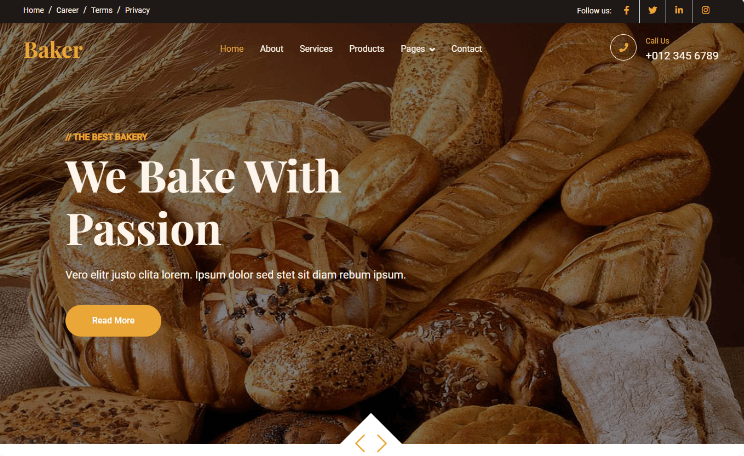
Task: Click the phone number +012 345 6789
Action: point(682,56)
